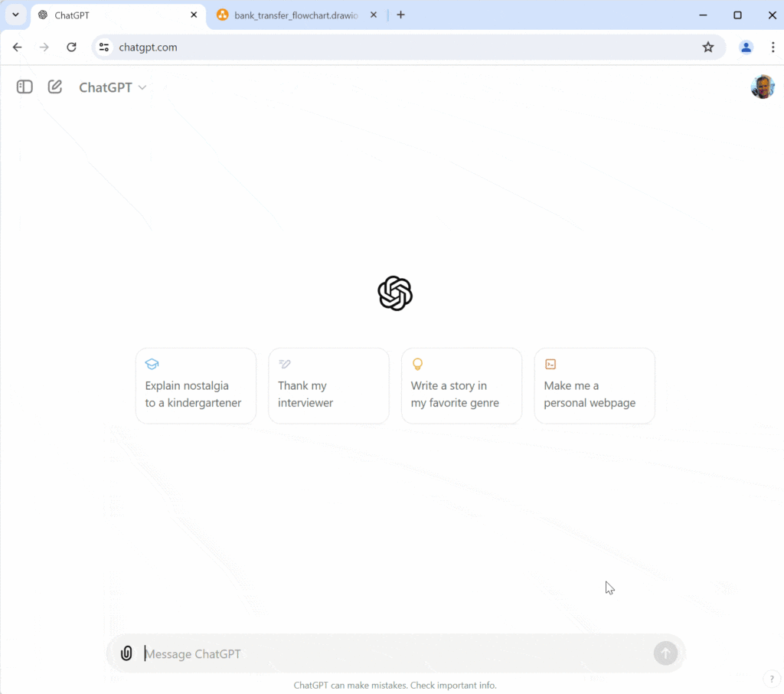
Task: Expand the ChatGPT model selector dropdown
Action: [113, 87]
